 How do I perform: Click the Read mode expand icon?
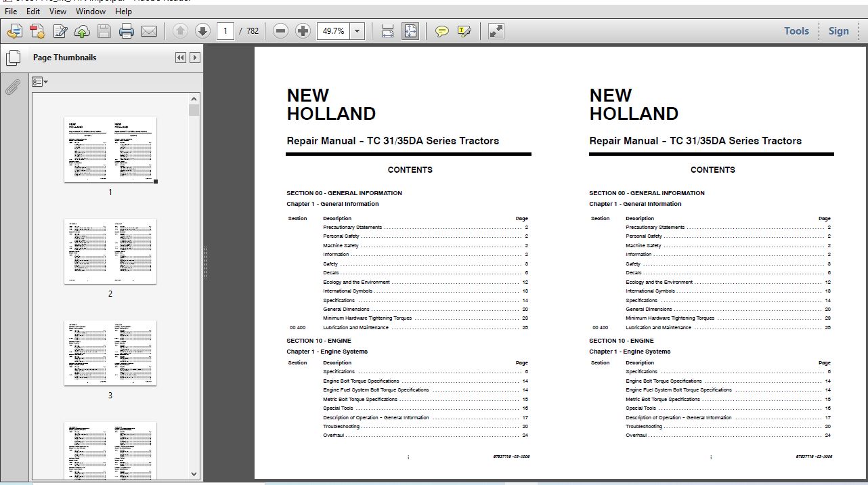click(x=496, y=31)
